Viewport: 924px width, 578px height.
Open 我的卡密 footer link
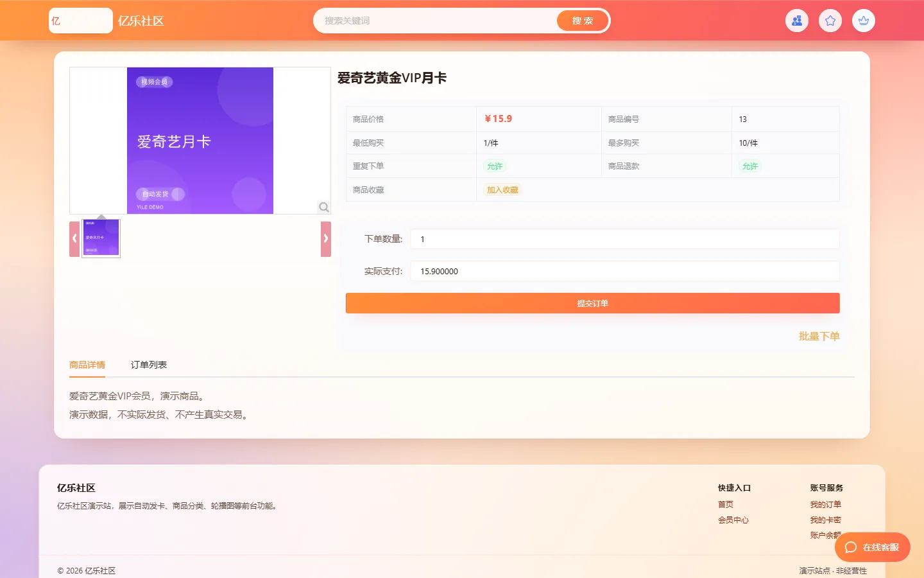pos(826,520)
